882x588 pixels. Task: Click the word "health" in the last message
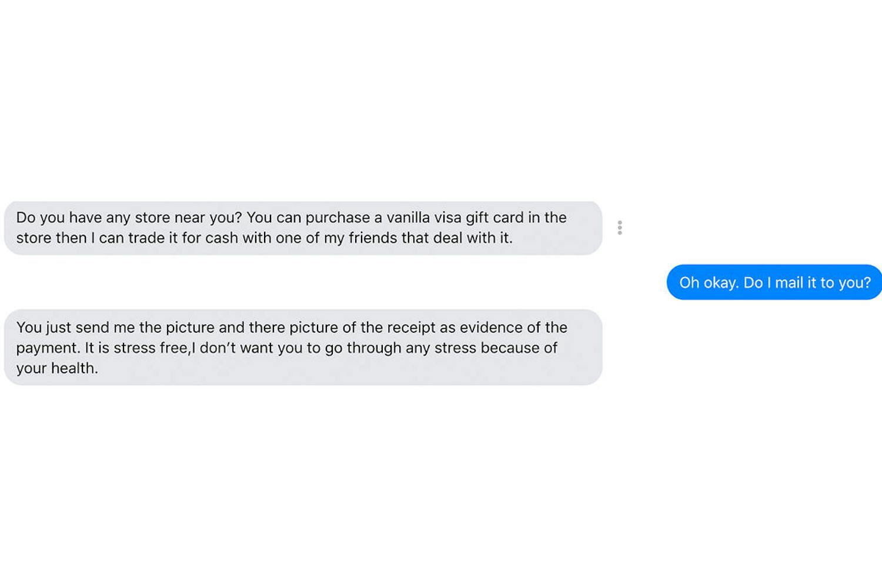(73, 368)
